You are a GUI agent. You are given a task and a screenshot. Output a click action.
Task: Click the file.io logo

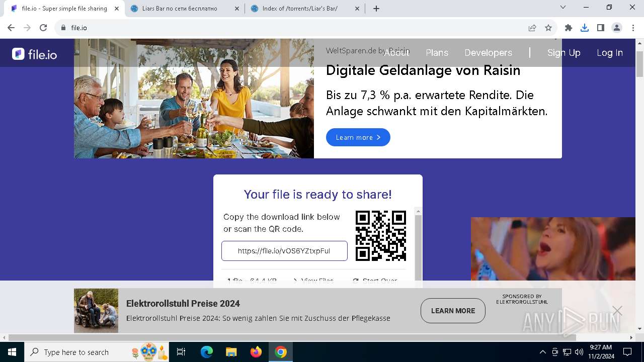click(x=34, y=54)
